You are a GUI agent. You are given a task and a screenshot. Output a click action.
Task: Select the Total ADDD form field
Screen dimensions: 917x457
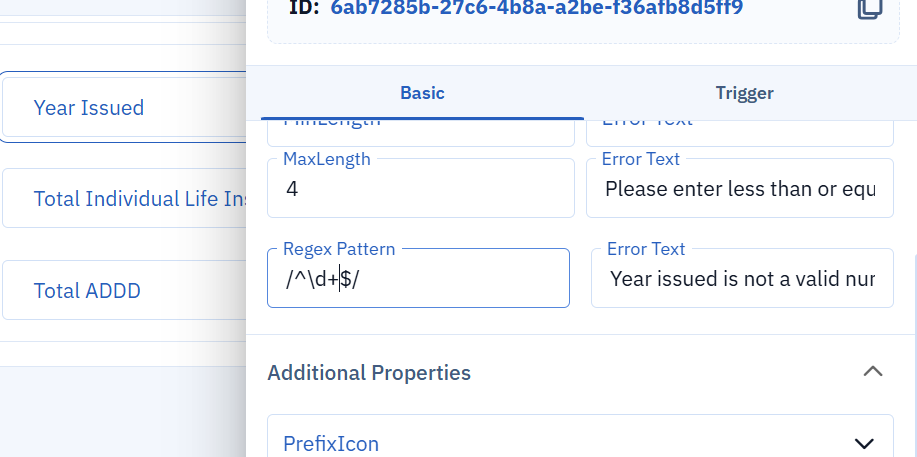coord(124,290)
